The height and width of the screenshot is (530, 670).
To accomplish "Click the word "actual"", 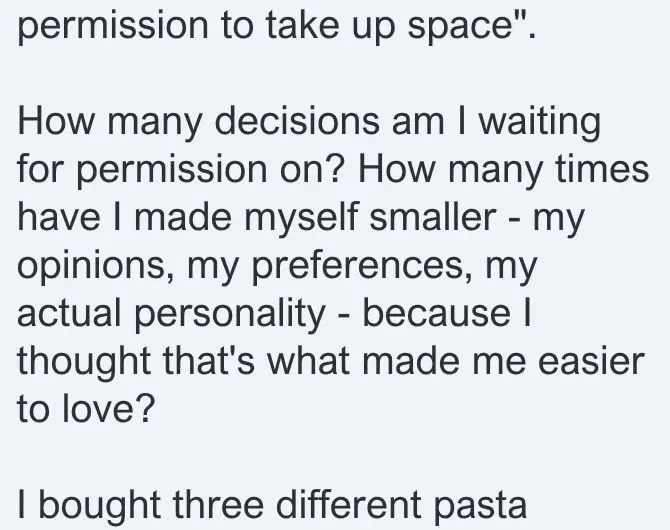I will click(x=66, y=314).
